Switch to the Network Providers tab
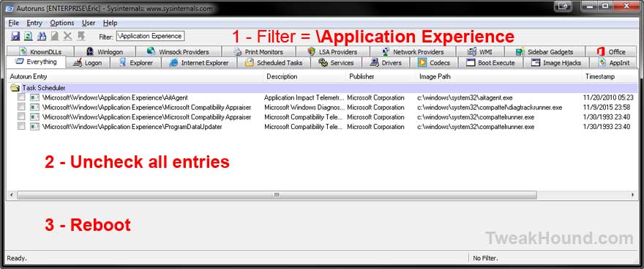 pos(412,52)
